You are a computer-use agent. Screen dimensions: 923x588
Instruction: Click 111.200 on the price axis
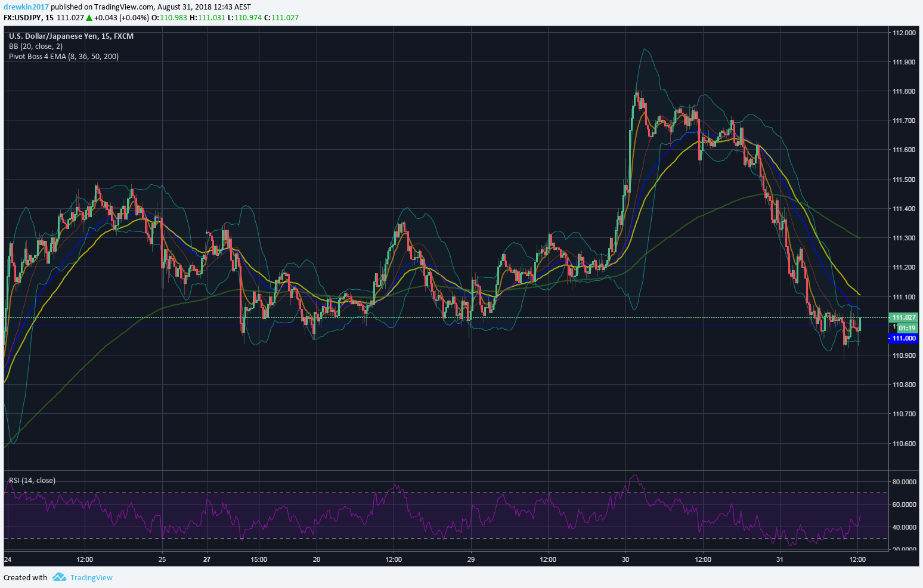904,267
